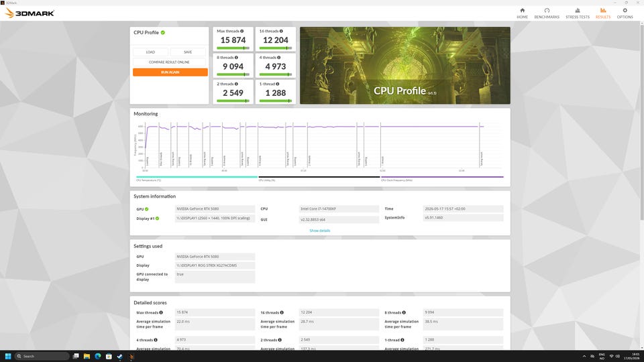Viewport: 644px width, 362px height.
Task: Click info icon beside 8 threads in Detailed scores
Action: click(404, 313)
